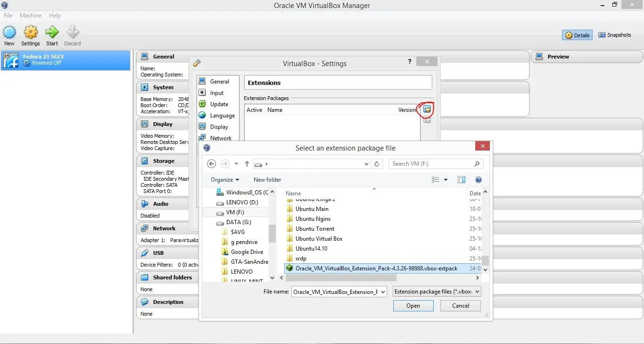Select Input in the Settings sidebar
The width and height of the screenshot is (644, 344).
pos(218,93)
